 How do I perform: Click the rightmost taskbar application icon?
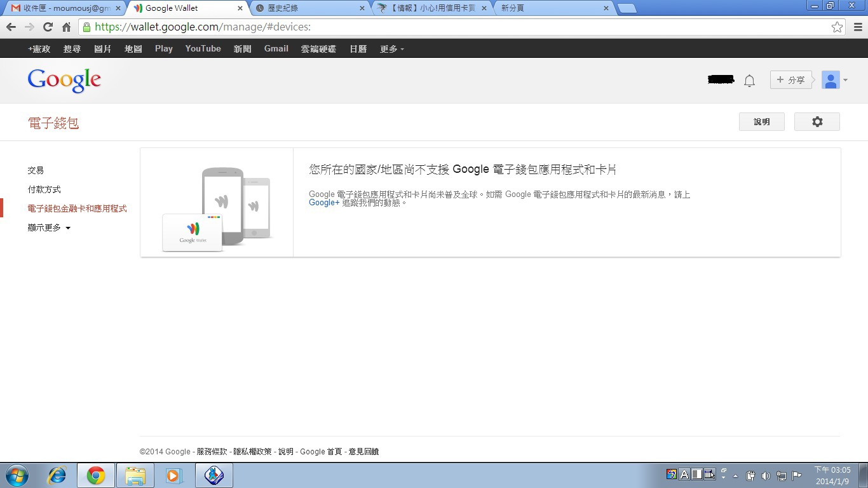coord(214,475)
